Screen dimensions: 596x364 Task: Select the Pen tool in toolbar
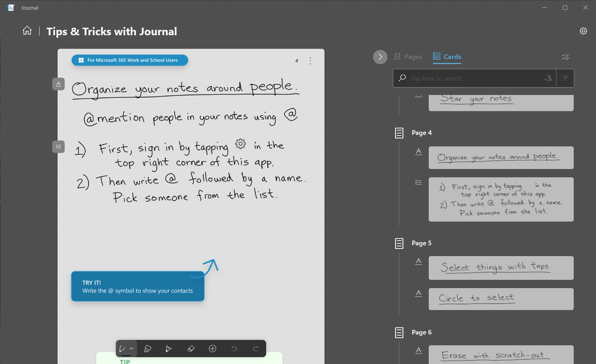tap(123, 349)
